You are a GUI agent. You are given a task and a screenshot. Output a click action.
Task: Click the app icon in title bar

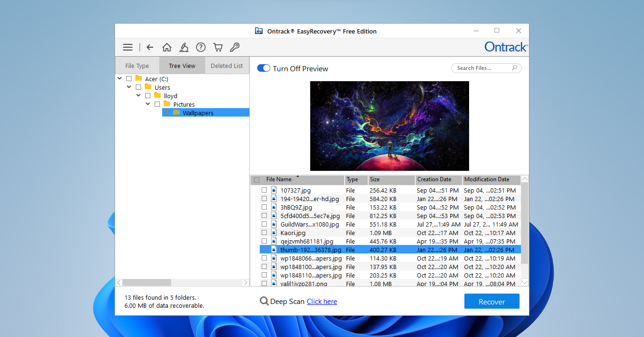pos(258,31)
